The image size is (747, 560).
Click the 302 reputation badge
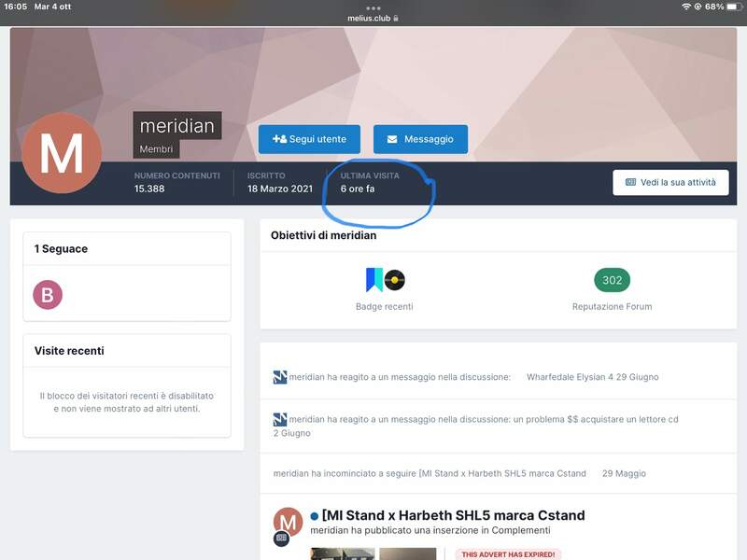pos(612,280)
